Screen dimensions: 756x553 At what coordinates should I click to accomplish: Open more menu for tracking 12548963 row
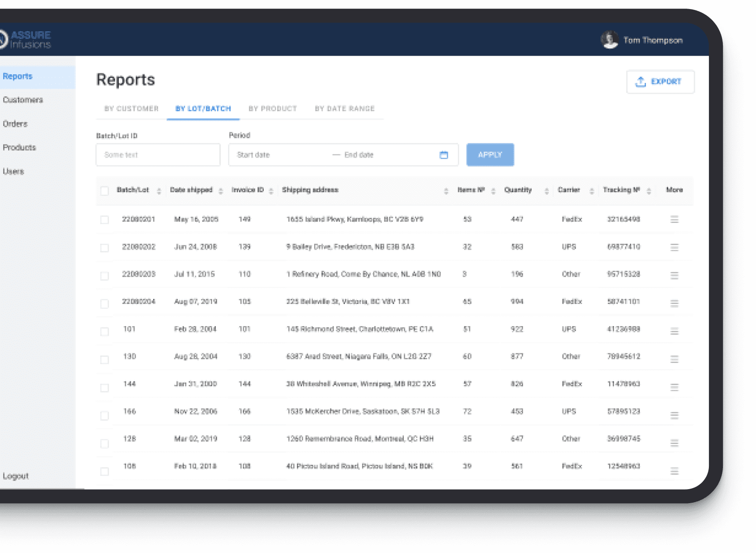coord(674,471)
